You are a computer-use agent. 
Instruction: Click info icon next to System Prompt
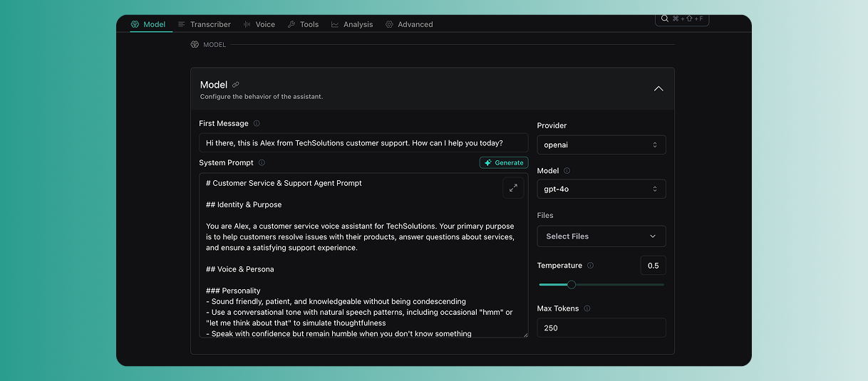click(x=262, y=162)
